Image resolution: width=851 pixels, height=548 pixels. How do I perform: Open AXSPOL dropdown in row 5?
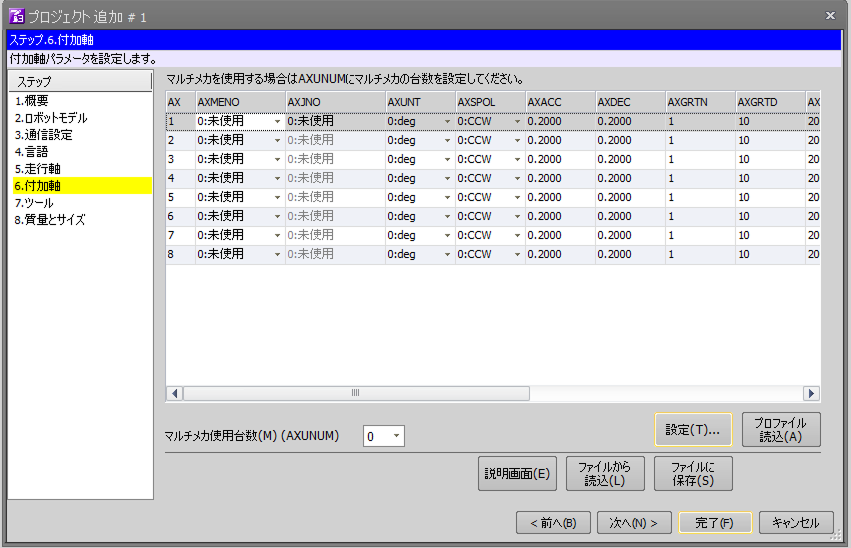point(517,197)
